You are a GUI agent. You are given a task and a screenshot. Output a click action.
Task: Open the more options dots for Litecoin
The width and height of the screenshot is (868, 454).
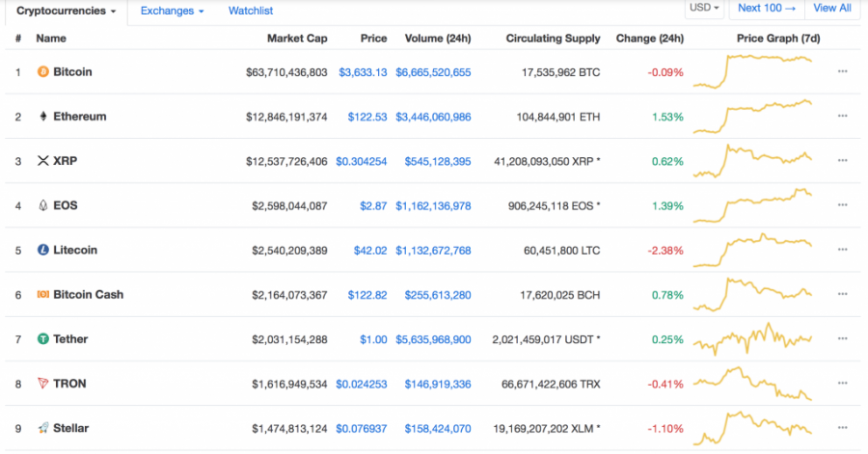pos(843,250)
